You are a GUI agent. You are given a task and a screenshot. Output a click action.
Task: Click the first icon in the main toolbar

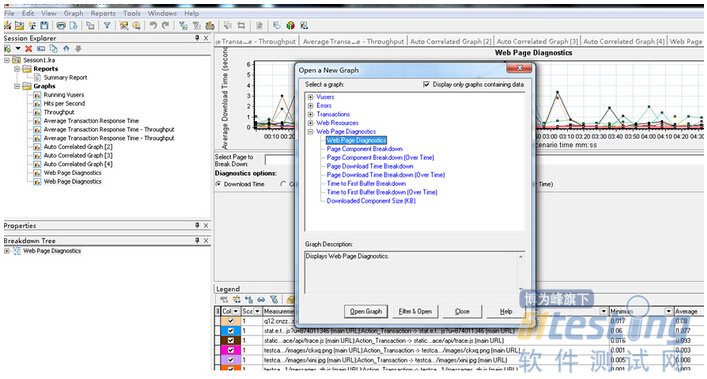coord(8,26)
